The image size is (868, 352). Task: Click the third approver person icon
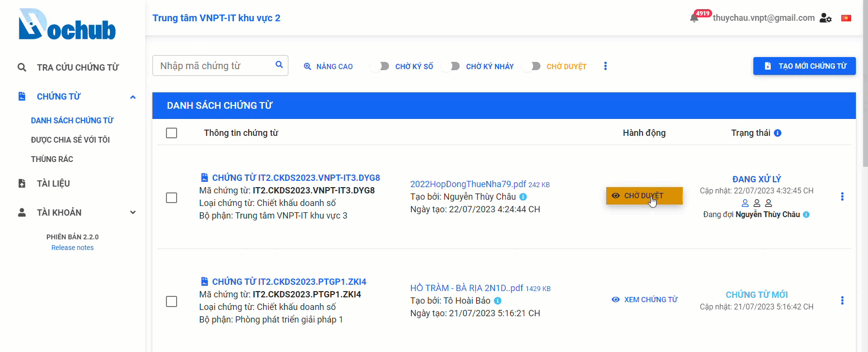(768, 203)
